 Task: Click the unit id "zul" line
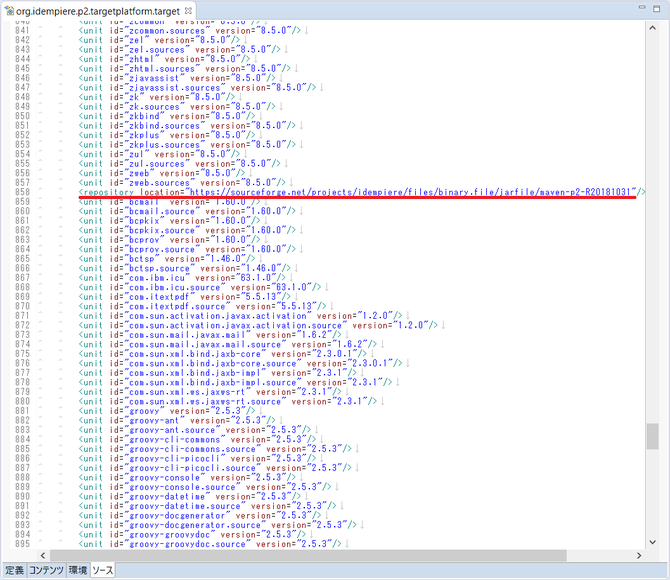pos(159,154)
